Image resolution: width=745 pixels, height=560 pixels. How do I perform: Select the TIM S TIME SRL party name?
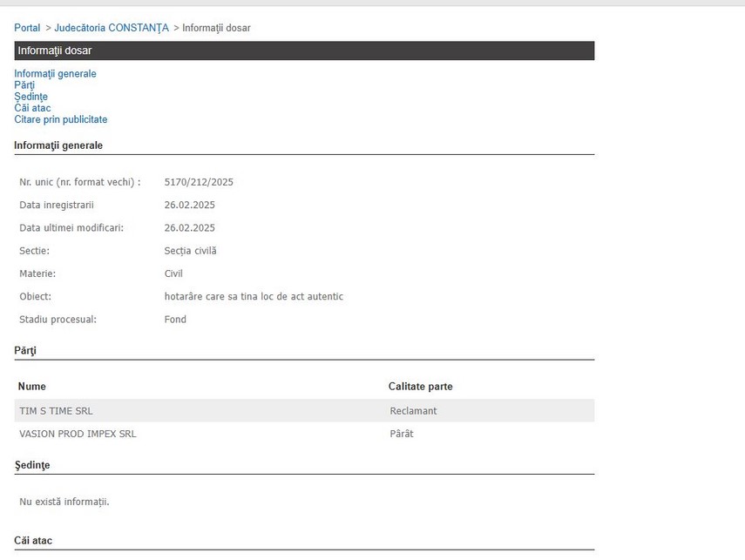point(56,410)
